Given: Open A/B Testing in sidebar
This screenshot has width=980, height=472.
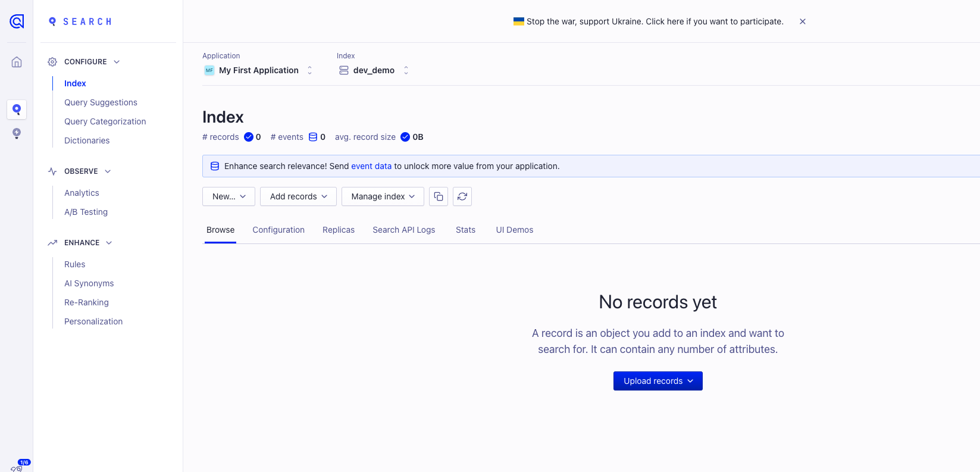Looking at the screenshot, I should 86,212.
